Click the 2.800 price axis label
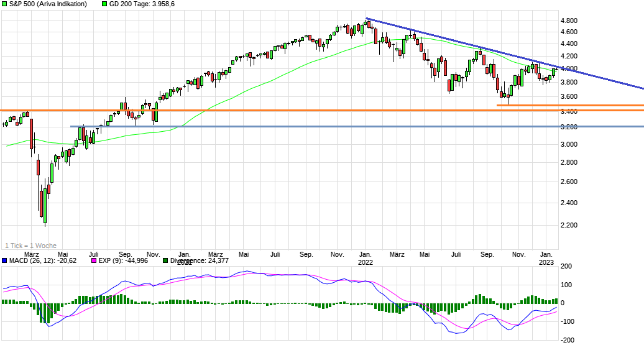 pyautogui.click(x=569, y=162)
